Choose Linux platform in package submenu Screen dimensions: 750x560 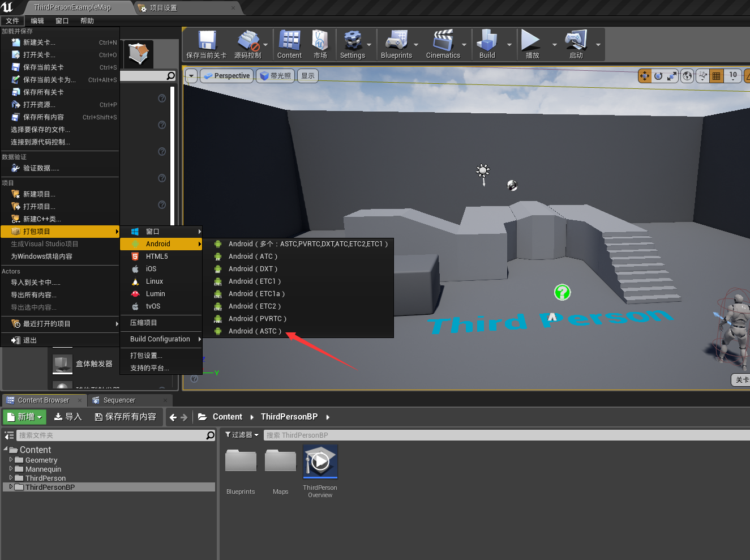click(161, 281)
